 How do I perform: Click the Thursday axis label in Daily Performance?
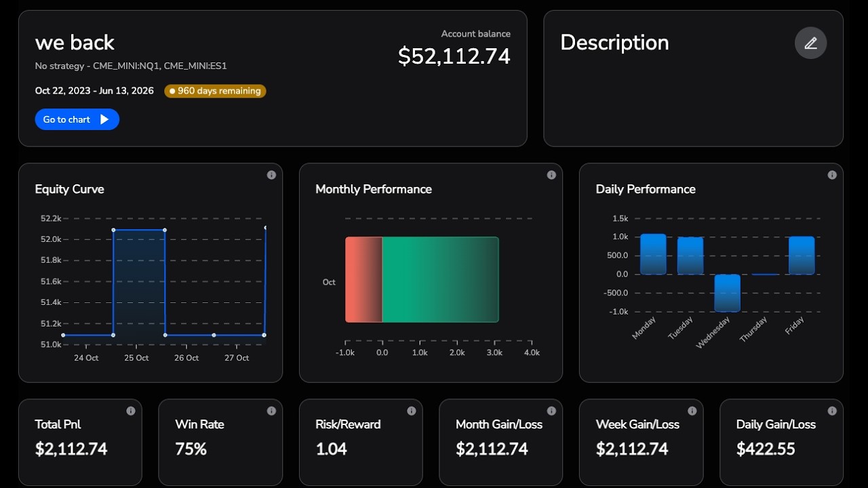[x=753, y=330]
